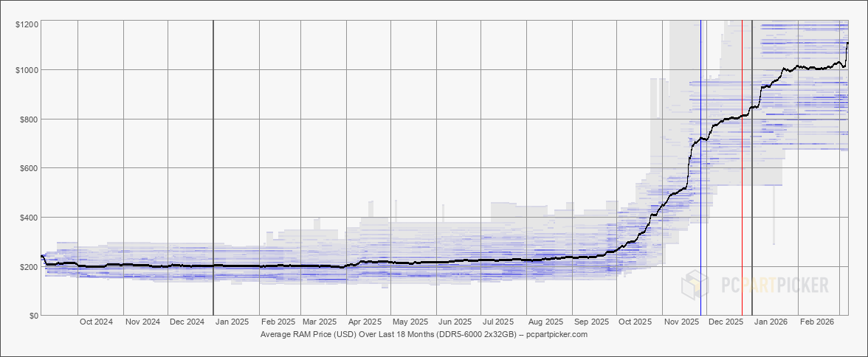The width and height of the screenshot is (868, 357).
Task: Select the Apr 2025 axis label
Action: coord(365,322)
